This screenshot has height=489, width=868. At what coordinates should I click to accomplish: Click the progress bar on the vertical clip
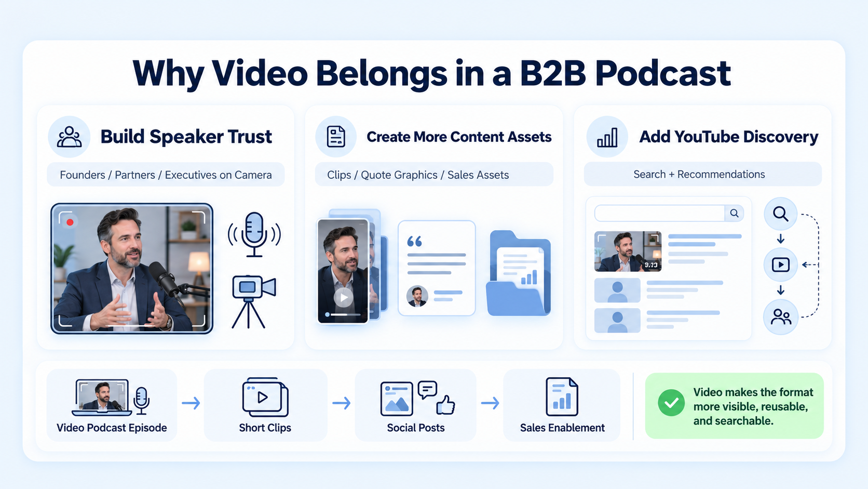pos(343,314)
